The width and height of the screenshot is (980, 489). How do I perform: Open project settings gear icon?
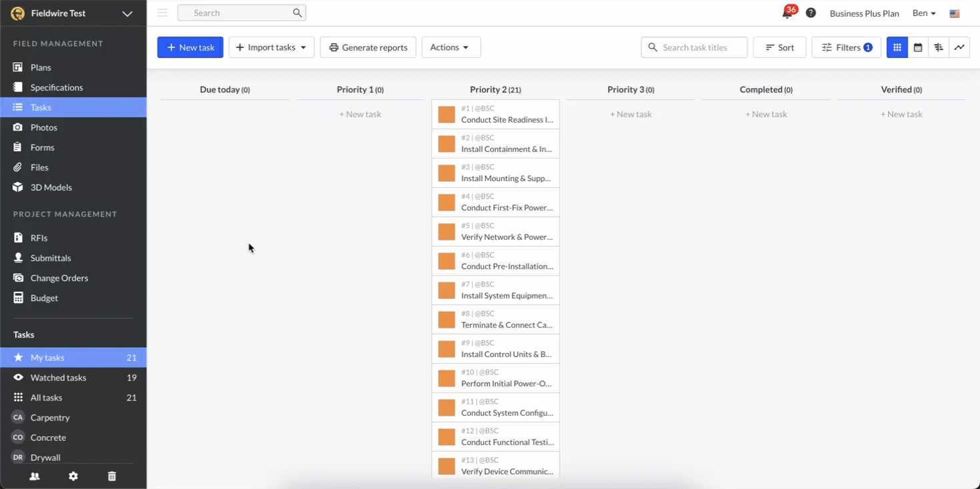(x=73, y=476)
